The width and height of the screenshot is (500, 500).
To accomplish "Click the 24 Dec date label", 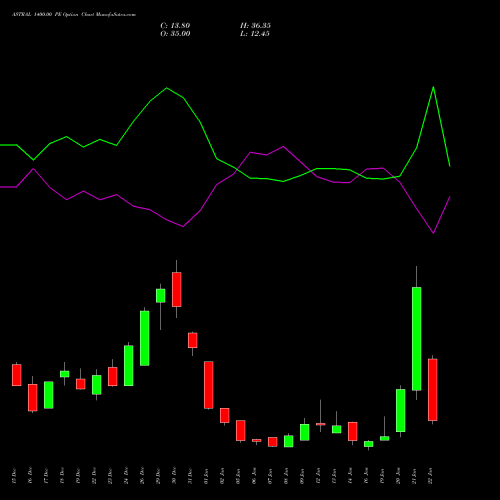I will 126,476.
